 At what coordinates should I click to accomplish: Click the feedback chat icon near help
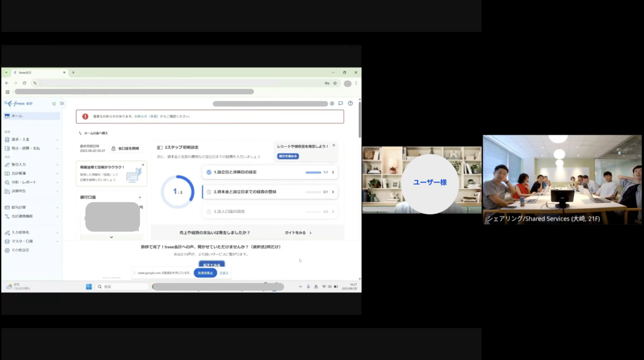pos(341,104)
